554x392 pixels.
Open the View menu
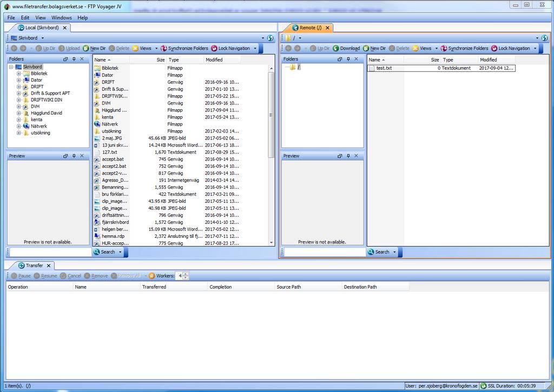click(41, 18)
